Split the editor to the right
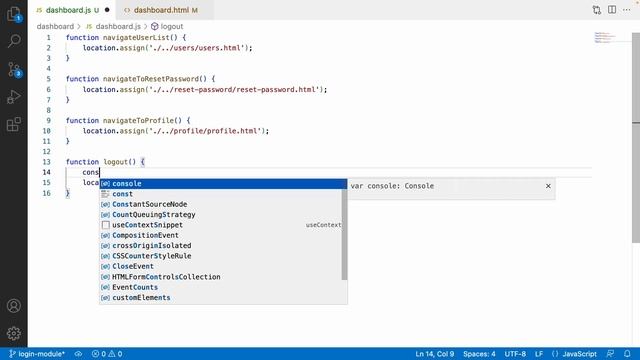 [612, 10]
